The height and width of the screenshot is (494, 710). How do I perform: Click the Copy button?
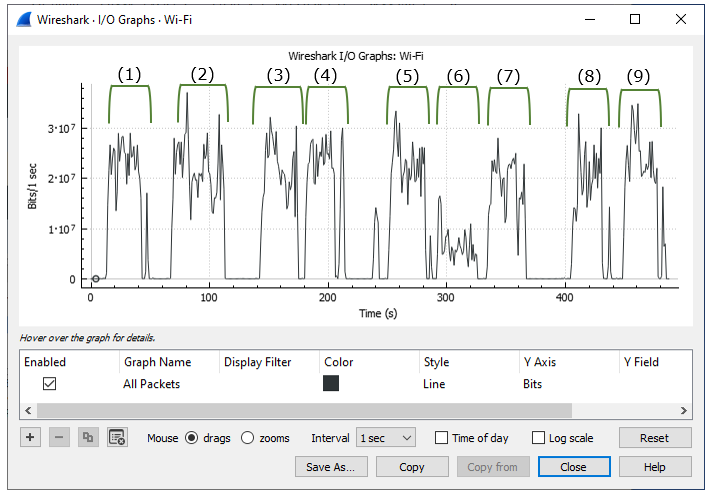(412, 467)
